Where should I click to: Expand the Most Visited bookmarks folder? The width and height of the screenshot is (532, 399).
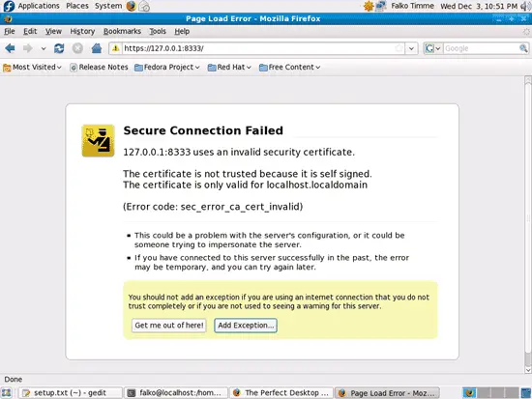[x=32, y=67]
